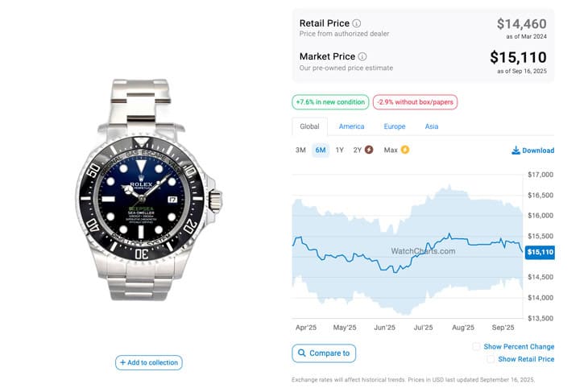Click the magnifier in Compare to

pyautogui.click(x=301, y=353)
